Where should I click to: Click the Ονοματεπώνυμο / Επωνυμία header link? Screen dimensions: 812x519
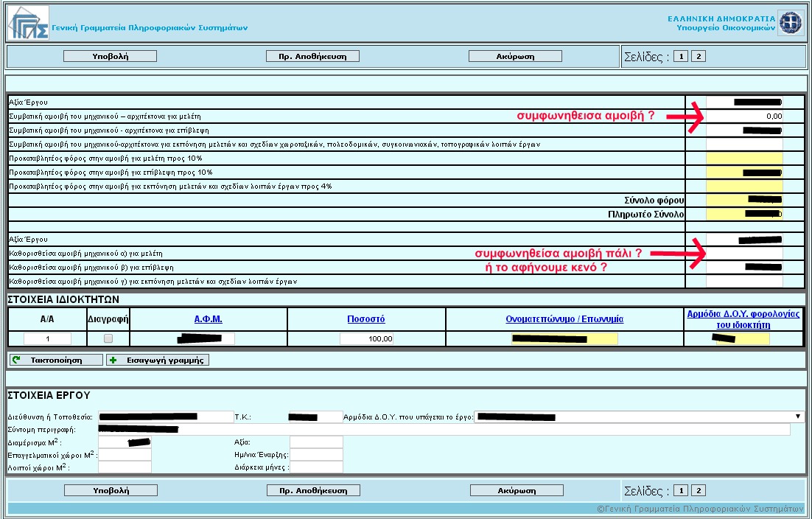pyautogui.click(x=564, y=319)
